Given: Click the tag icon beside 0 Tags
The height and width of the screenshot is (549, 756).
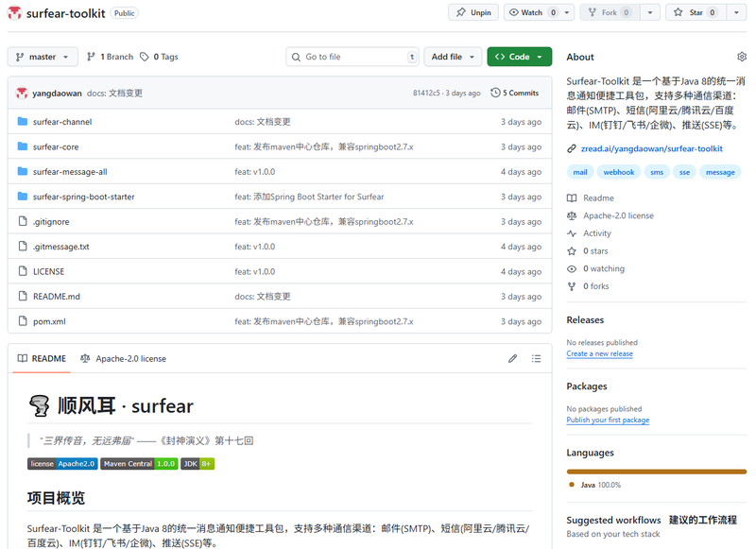Looking at the screenshot, I should pos(145,57).
